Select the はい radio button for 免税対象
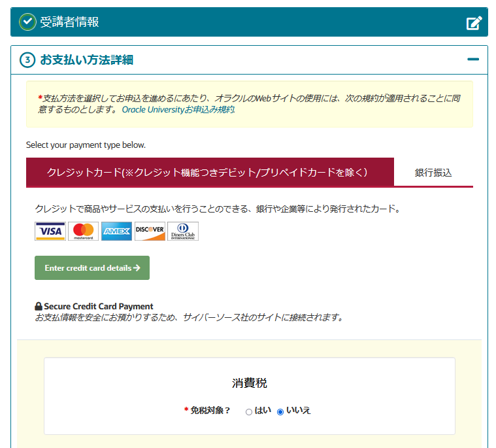This screenshot has width=496, height=448. 249,412
